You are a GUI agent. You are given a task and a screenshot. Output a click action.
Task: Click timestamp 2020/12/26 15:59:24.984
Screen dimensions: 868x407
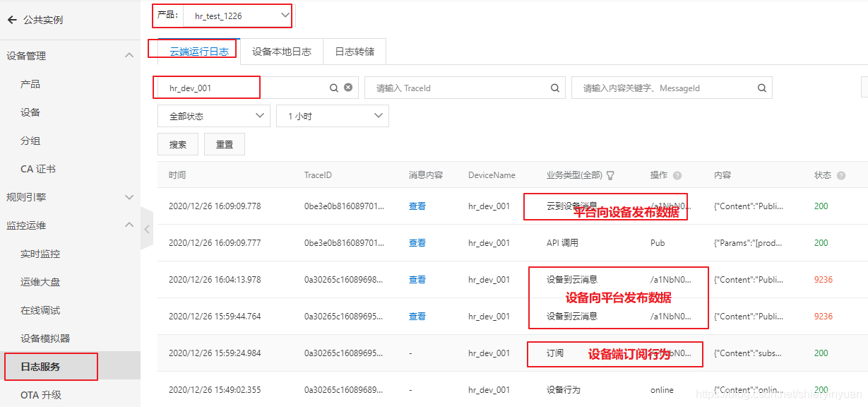tap(215, 353)
